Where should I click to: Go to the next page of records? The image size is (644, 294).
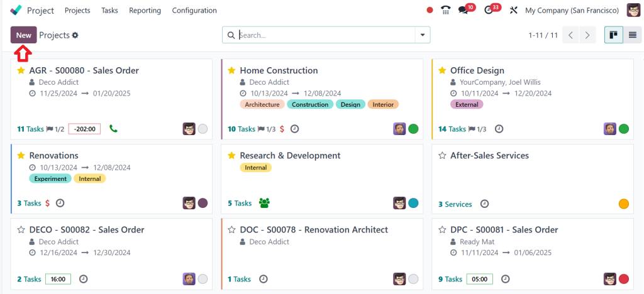pyautogui.click(x=587, y=35)
